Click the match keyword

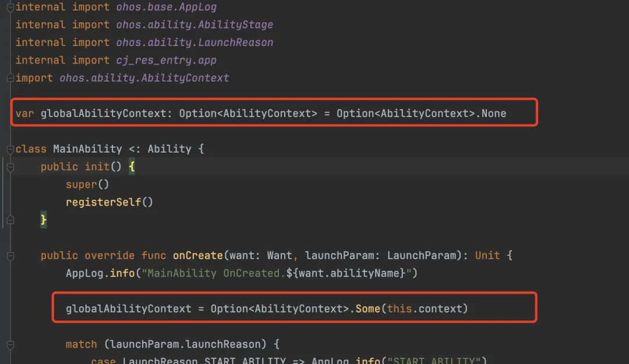coord(81,344)
